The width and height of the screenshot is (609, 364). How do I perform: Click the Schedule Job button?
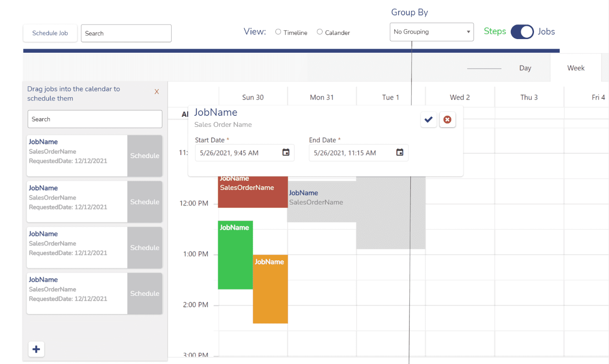pyautogui.click(x=50, y=33)
